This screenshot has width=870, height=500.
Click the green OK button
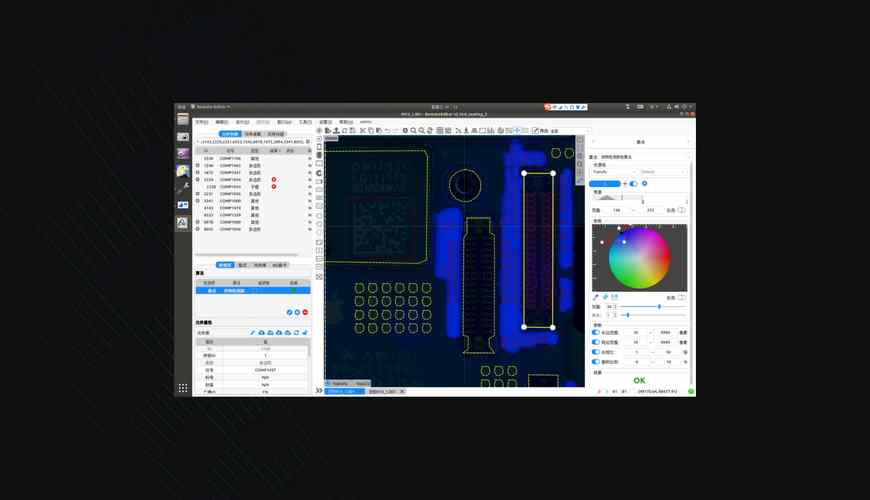(639, 380)
